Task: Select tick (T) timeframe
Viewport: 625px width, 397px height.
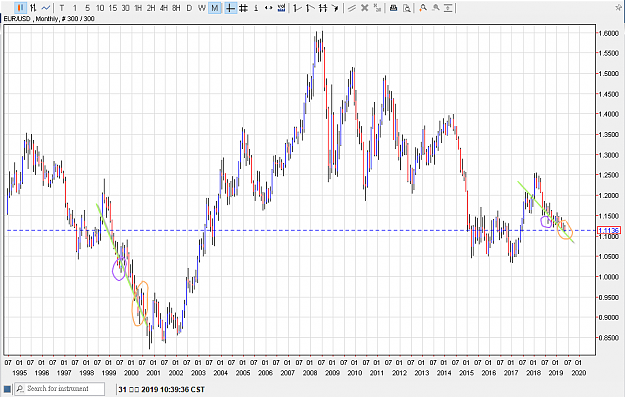Action: pyautogui.click(x=62, y=8)
